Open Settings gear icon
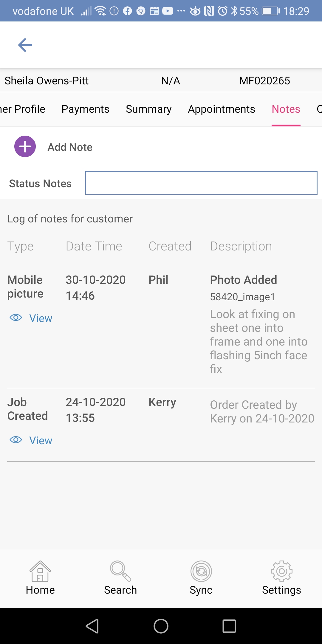 281,571
